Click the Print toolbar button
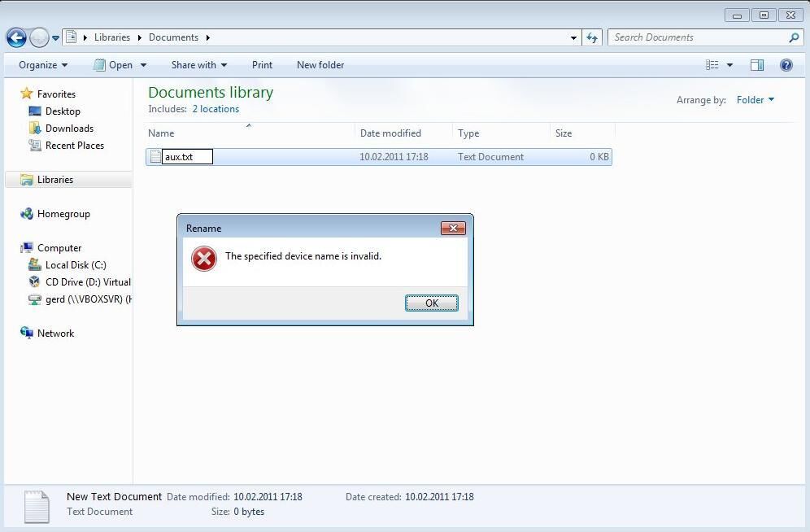 click(x=262, y=65)
